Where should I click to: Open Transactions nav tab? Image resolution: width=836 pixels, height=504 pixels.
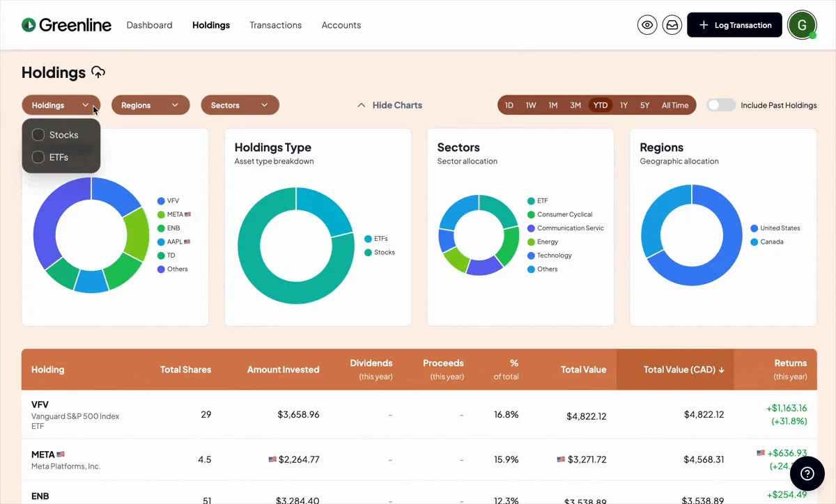click(276, 25)
